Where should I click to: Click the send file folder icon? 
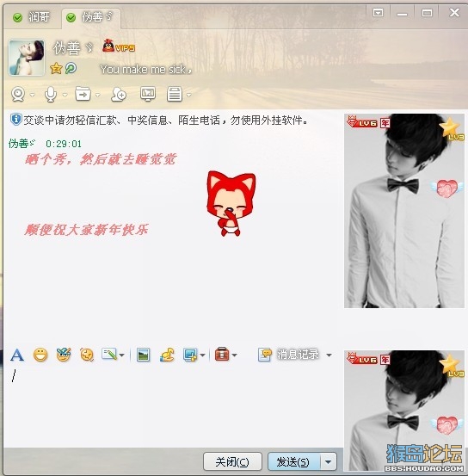[83, 94]
